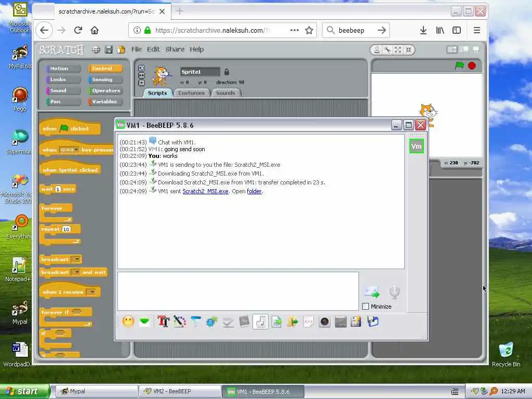Click the blue filter icon in BeeBEEP toolbar

[x=196, y=321]
